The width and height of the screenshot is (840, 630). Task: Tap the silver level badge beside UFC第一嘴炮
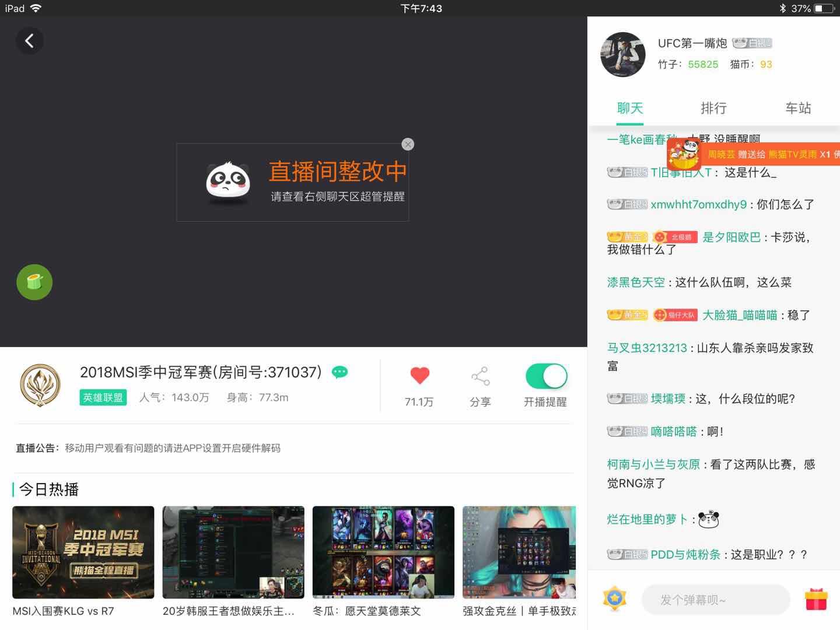click(x=752, y=43)
